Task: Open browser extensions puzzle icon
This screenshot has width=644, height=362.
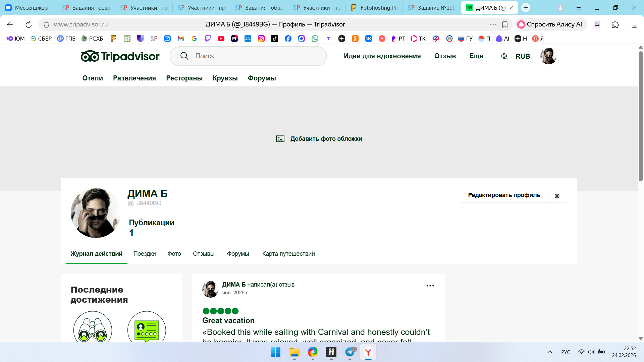Action: 615,24
